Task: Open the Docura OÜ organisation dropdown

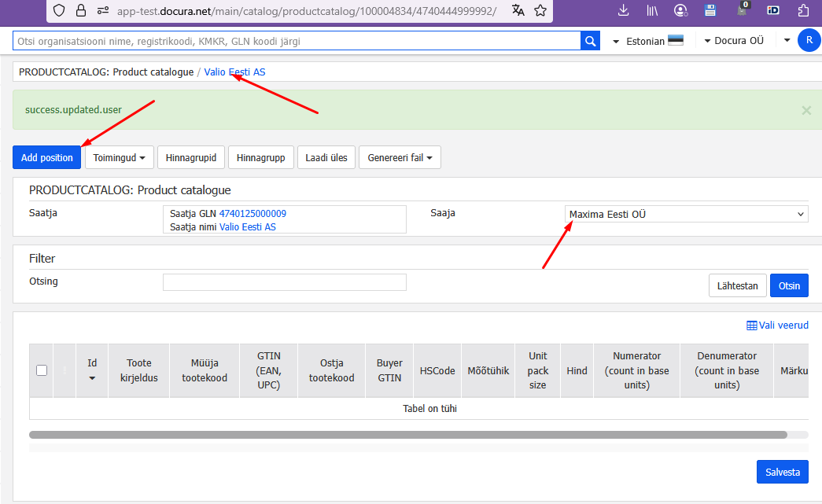Action: pos(733,41)
